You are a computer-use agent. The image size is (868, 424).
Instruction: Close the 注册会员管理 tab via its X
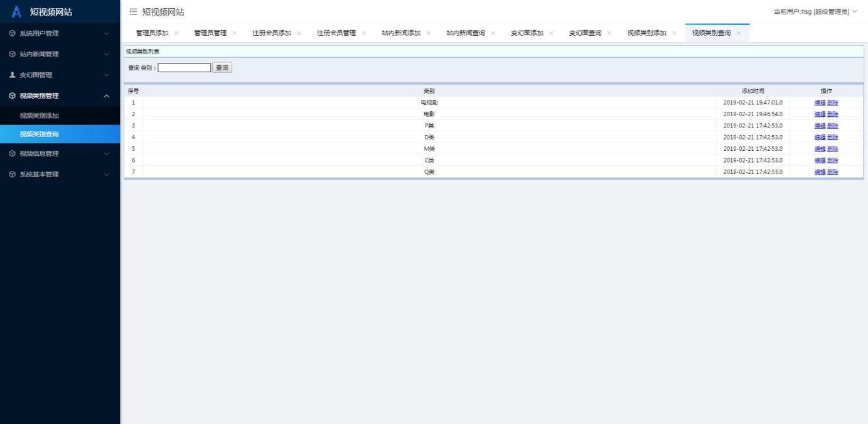(364, 33)
